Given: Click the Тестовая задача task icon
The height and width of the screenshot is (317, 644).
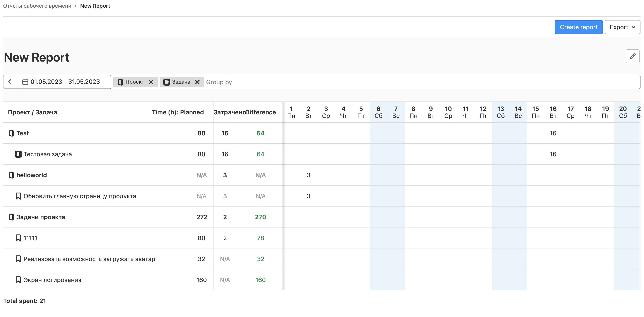Looking at the screenshot, I should pos(18,154).
